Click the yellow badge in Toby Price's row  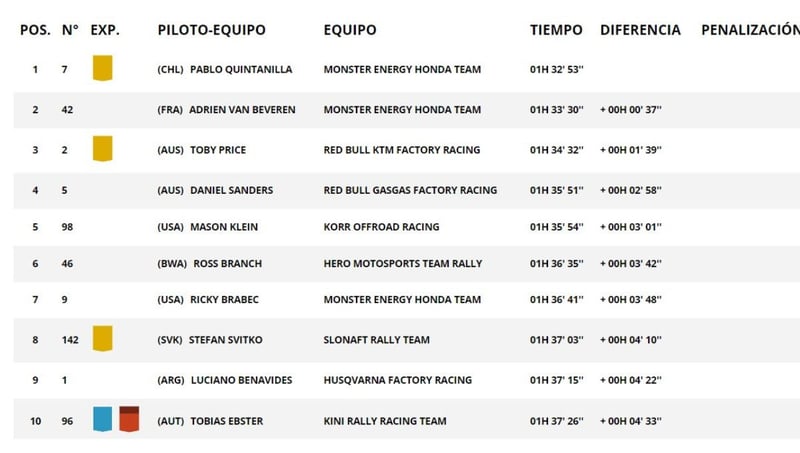(x=101, y=149)
